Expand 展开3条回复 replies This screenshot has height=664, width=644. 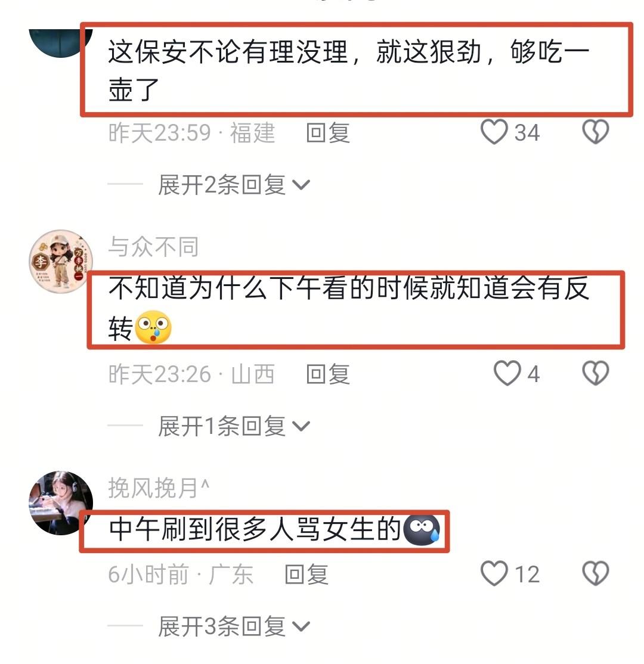[234, 626]
